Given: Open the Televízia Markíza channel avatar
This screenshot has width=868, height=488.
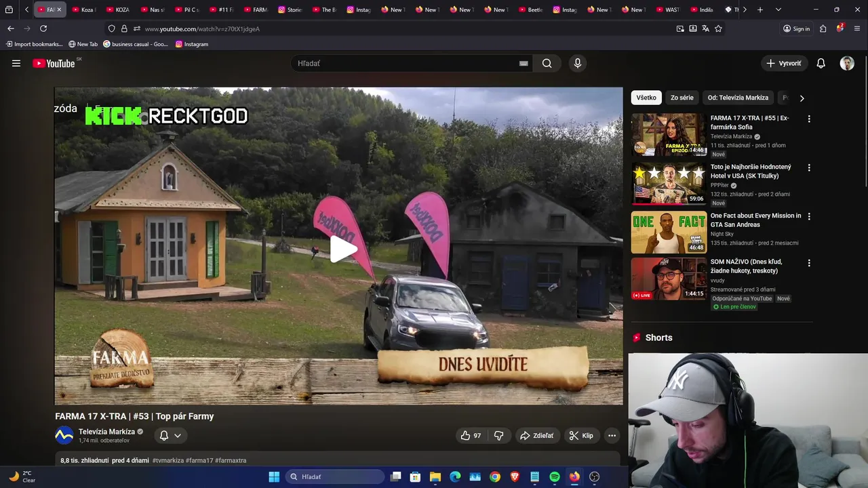Looking at the screenshot, I should coord(64,435).
